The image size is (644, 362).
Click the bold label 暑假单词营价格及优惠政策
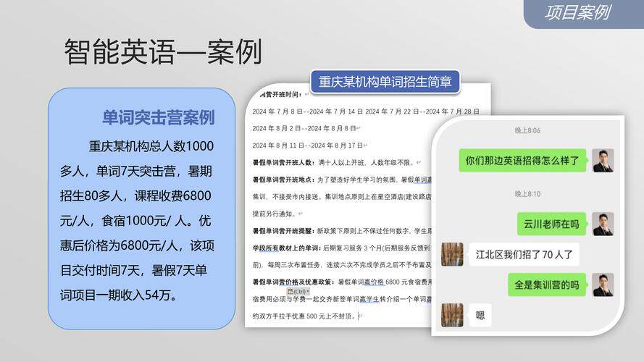tap(293, 282)
